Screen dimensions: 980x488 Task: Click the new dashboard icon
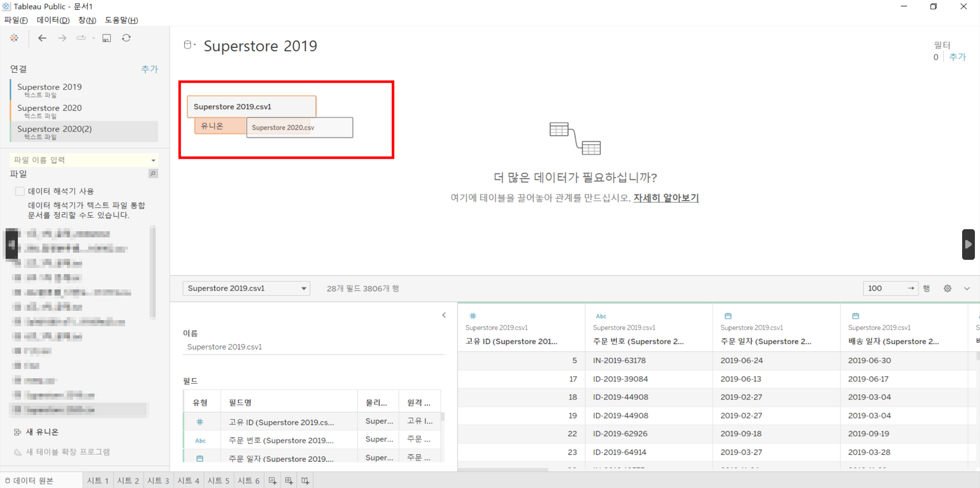(289, 480)
